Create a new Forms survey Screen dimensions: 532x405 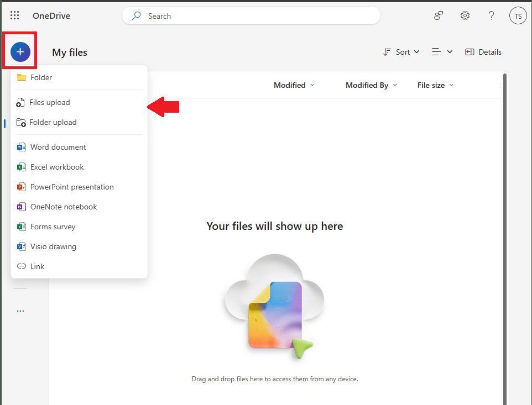(53, 226)
